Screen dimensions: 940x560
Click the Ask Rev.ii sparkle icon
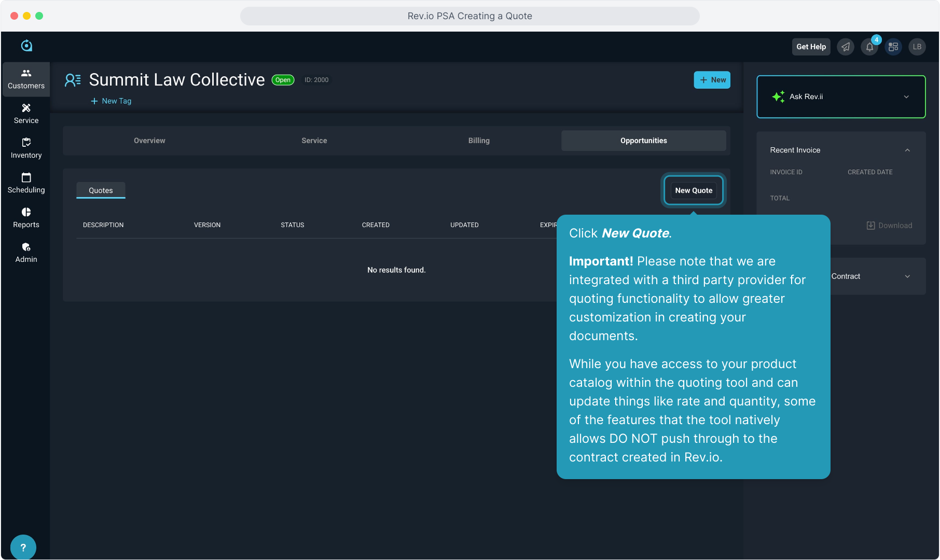coord(778,96)
